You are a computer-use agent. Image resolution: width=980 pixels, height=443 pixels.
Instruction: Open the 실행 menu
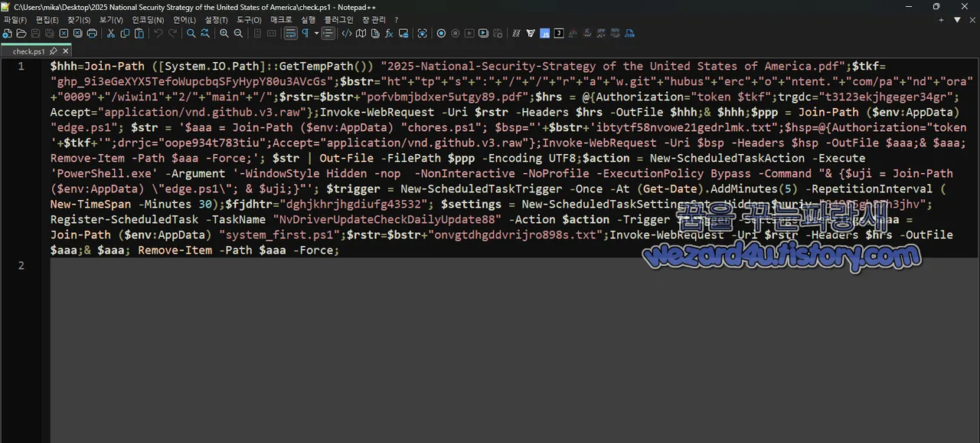(x=308, y=20)
